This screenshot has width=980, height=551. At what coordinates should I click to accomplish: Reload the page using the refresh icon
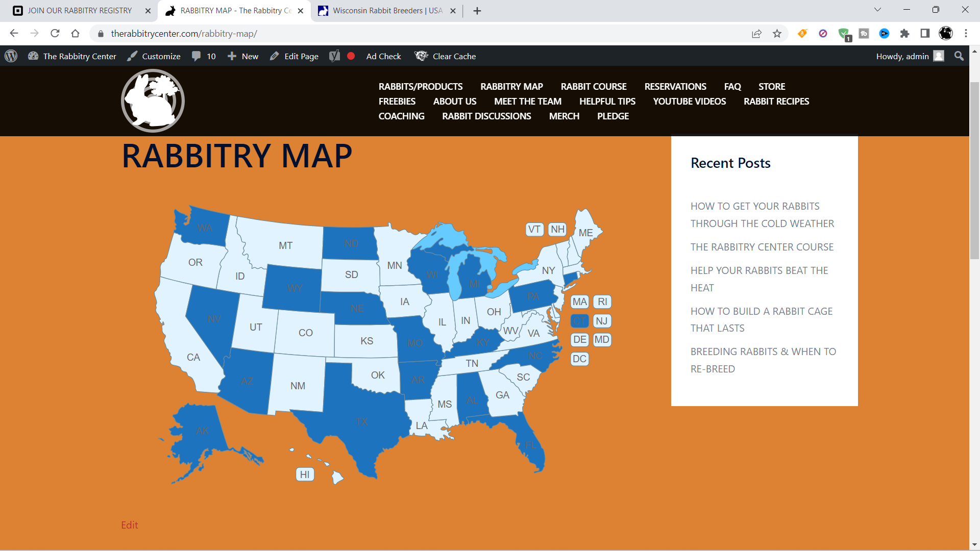click(55, 34)
